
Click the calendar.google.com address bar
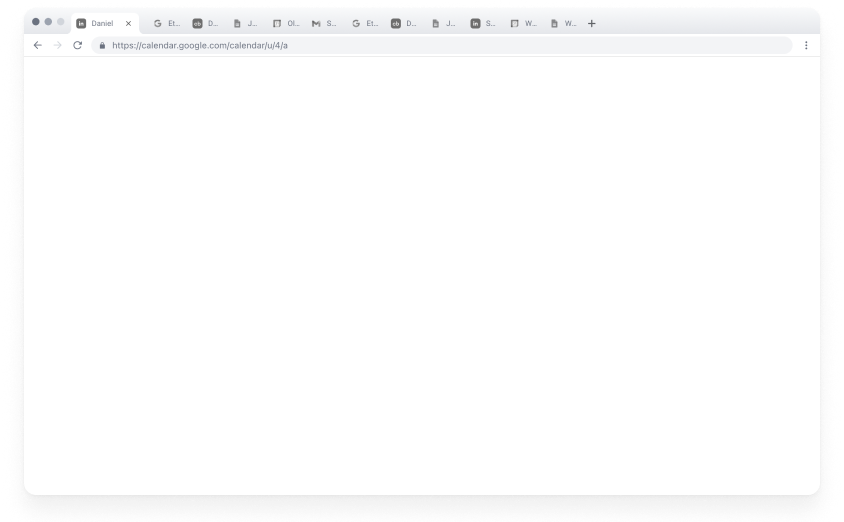pos(441,45)
